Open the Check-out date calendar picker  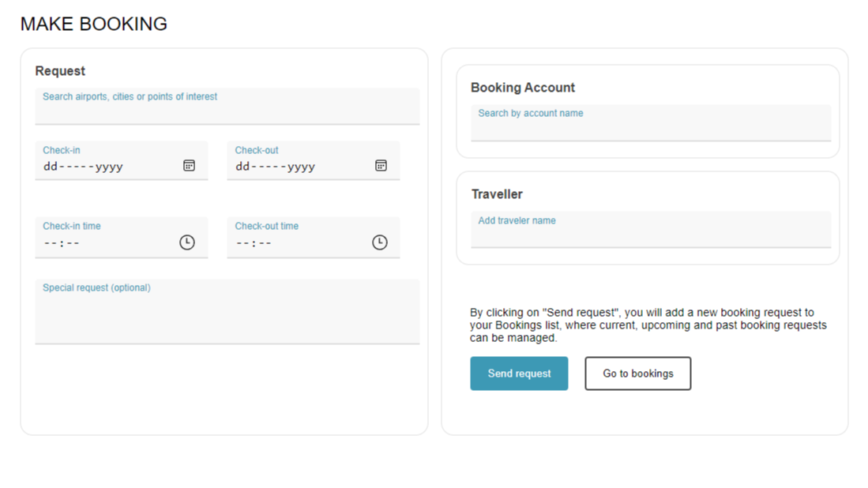381,165
